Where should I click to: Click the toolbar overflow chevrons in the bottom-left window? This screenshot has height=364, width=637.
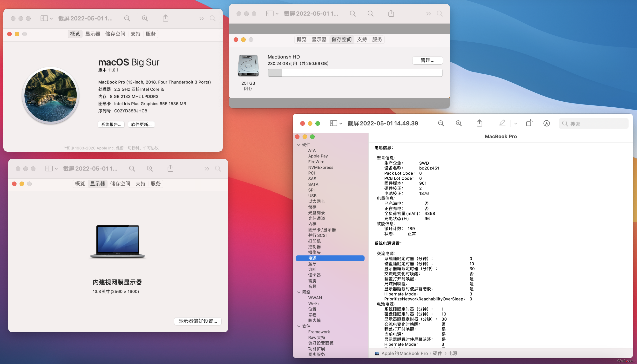[206, 169]
